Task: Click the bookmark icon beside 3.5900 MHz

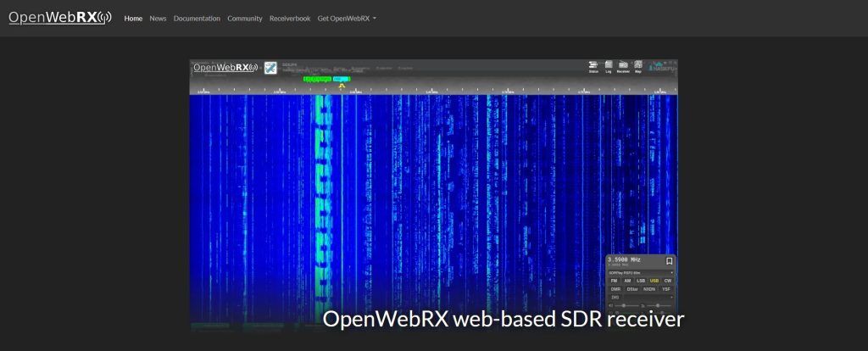Action: pyautogui.click(x=670, y=261)
